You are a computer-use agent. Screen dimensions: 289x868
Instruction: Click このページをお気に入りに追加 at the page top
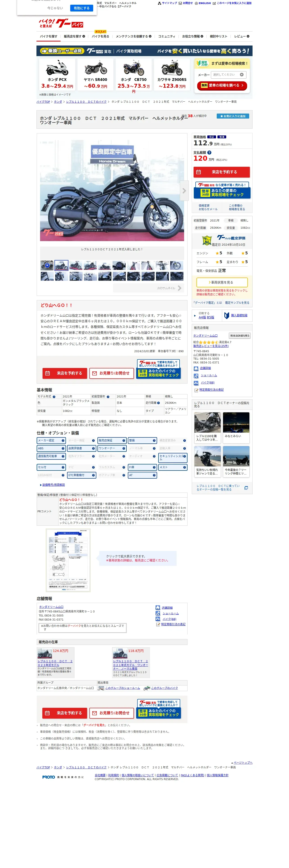click(232, 3)
